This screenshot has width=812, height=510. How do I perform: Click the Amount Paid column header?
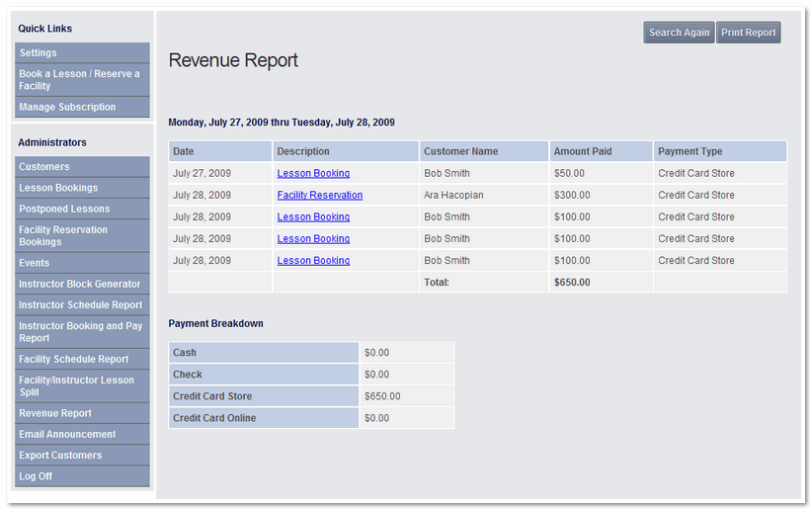(x=601, y=151)
